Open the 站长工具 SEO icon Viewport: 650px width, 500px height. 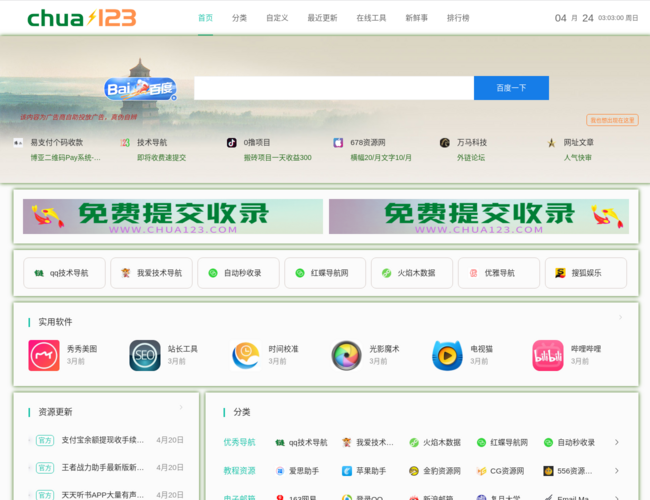coord(145,355)
